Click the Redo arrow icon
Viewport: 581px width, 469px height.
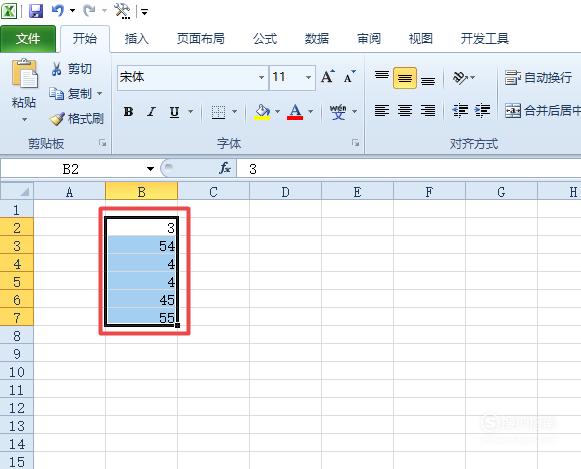tap(90, 10)
